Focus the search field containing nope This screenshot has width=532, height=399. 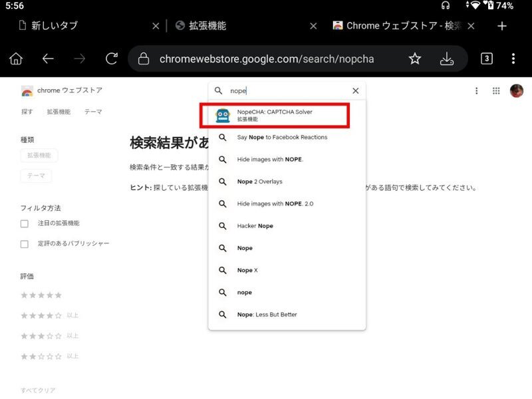287,90
